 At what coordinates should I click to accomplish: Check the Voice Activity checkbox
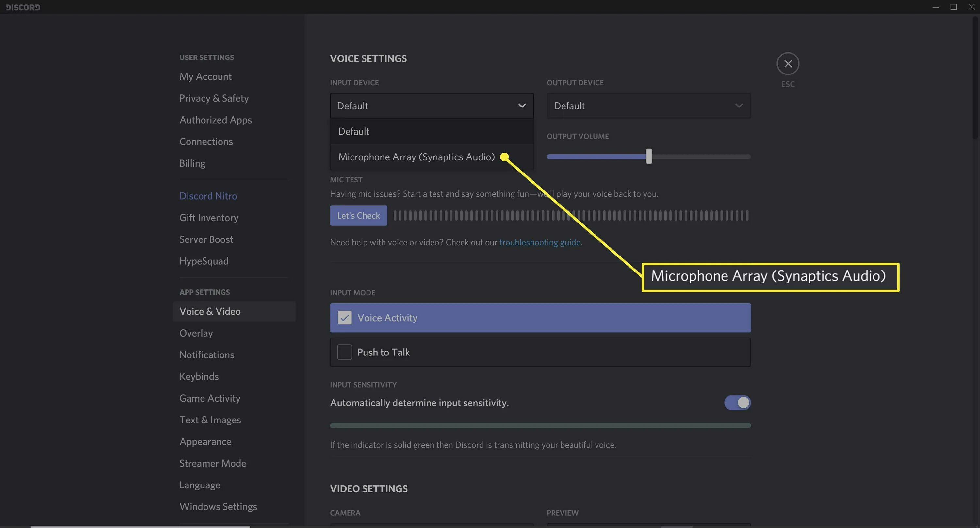tap(344, 318)
